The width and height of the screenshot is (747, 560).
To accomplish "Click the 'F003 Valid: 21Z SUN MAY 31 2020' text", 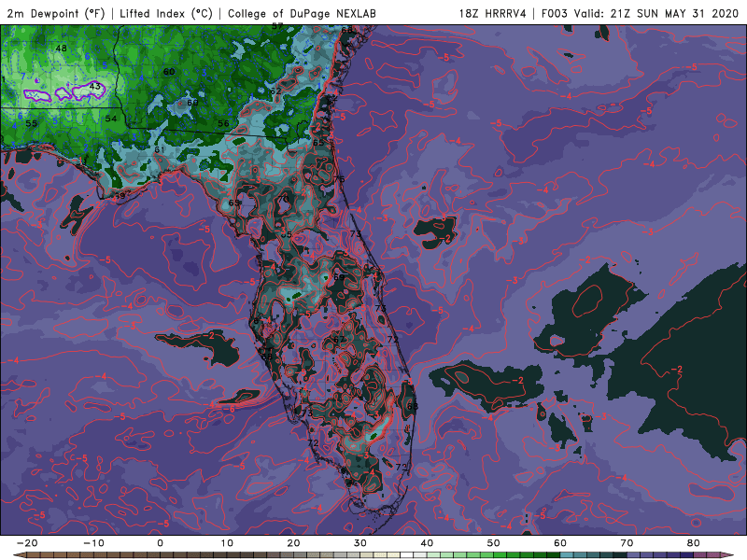I will tap(640, 14).
